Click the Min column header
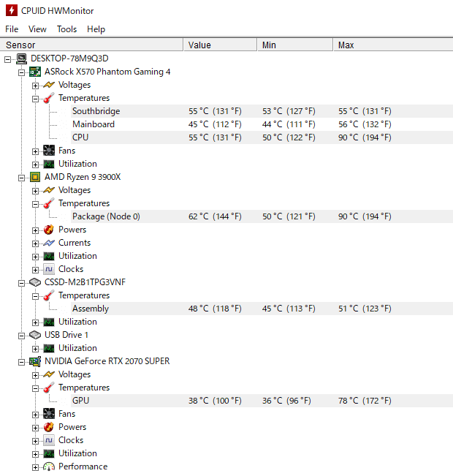Screen dimensions: 453x476 [295, 45]
